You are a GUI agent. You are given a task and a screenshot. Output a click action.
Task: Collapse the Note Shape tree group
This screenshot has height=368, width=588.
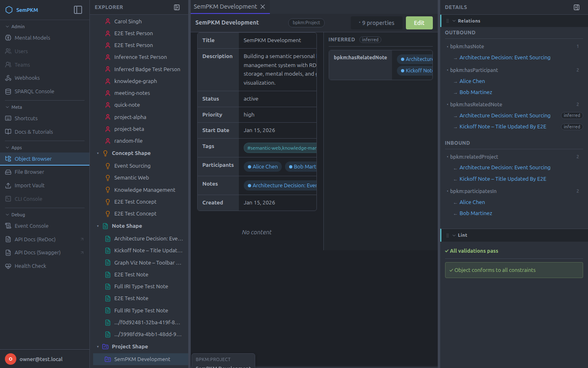[x=98, y=226]
